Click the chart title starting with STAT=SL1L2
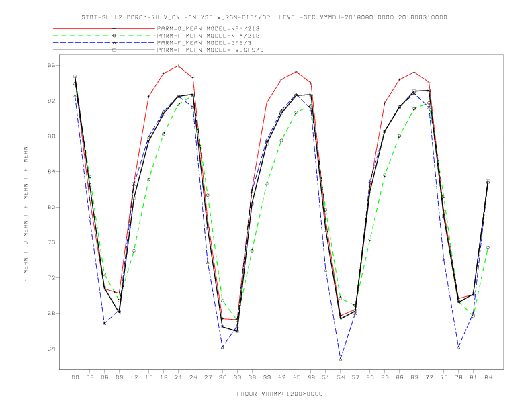The width and height of the screenshot is (532, 411). [264, 17]
